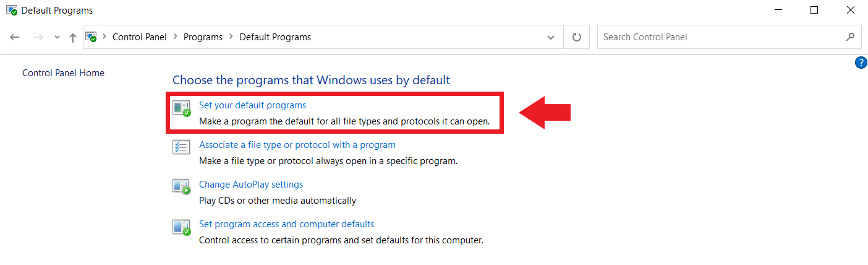Click the Set program access icon
This screenshot has width=868, height=265.
pyautogui.click(x=181, y=227)
